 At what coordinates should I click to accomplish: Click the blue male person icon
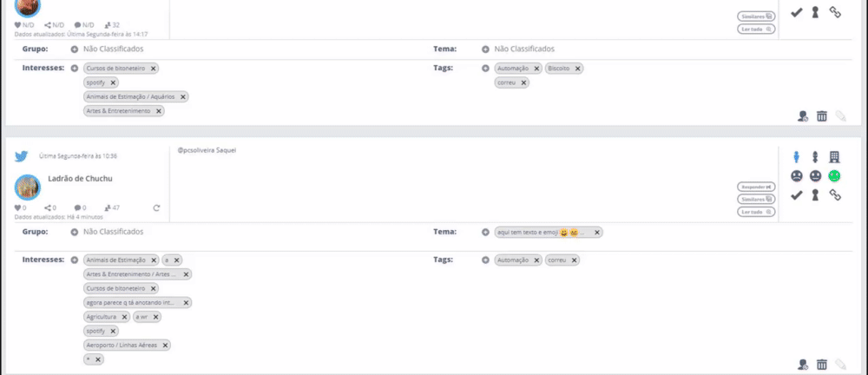(796, 157)
